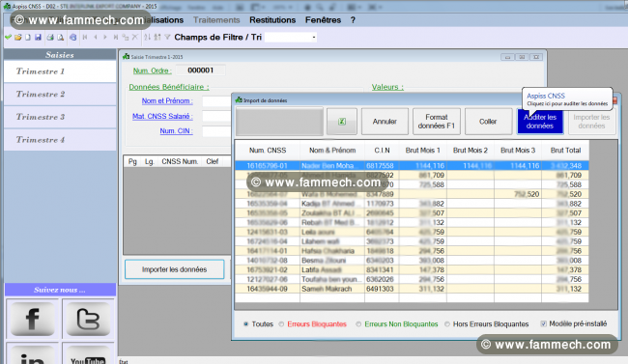This screenshot has height=364, width=628.
Task: Click the open folder toolbar icon
Action: (x=18, y=38)
